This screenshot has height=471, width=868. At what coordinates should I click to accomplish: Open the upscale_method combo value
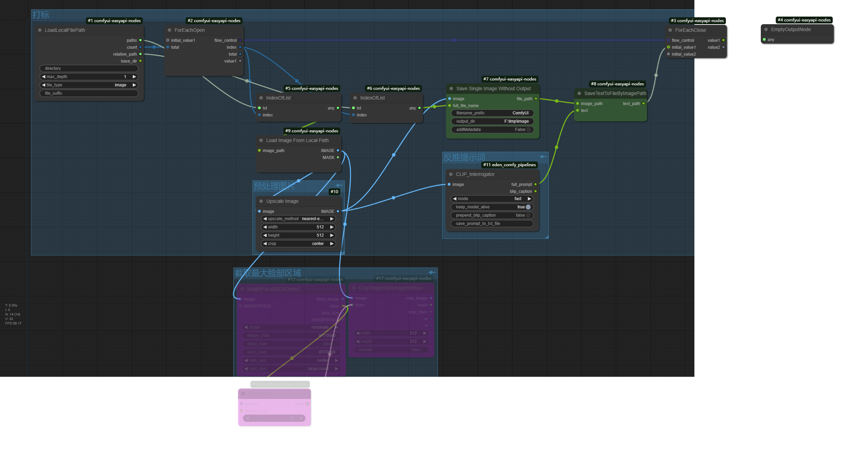point(312,219)
